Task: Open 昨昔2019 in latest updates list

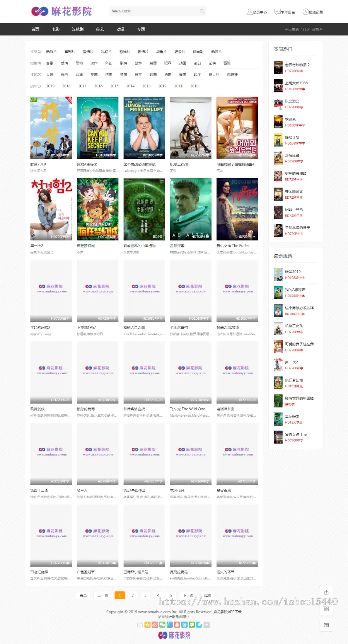Action: (293, 272)
